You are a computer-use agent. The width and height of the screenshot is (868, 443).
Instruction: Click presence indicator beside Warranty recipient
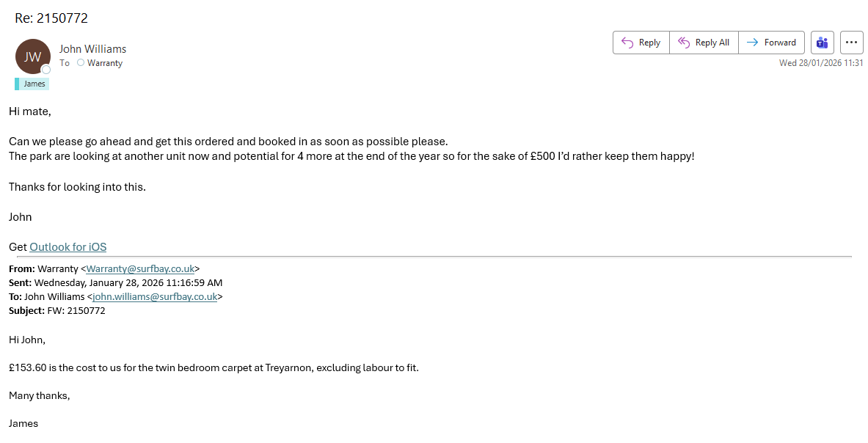[x=81, y=63]
